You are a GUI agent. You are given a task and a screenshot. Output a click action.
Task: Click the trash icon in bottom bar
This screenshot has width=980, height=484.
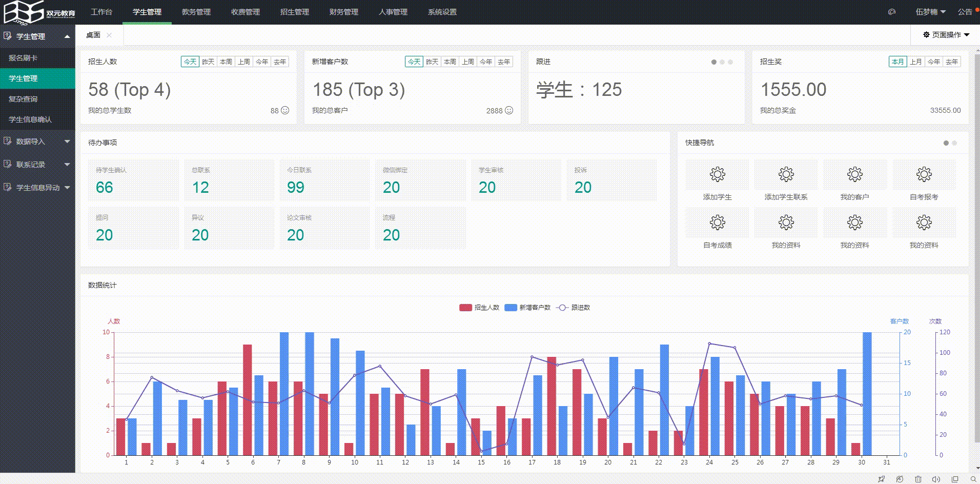[918, 479]
